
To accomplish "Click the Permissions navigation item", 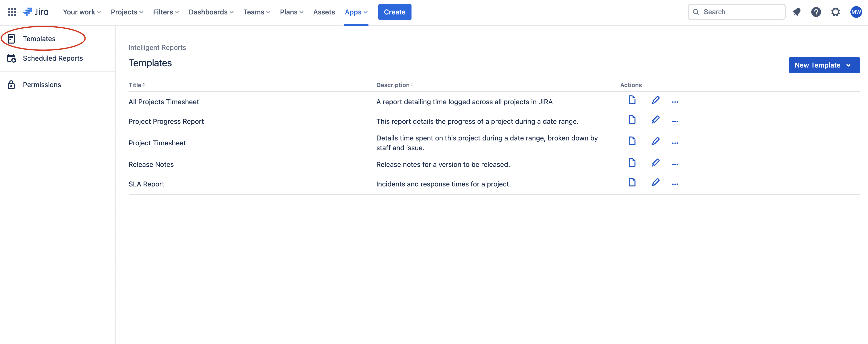I will tap(42, 84).
